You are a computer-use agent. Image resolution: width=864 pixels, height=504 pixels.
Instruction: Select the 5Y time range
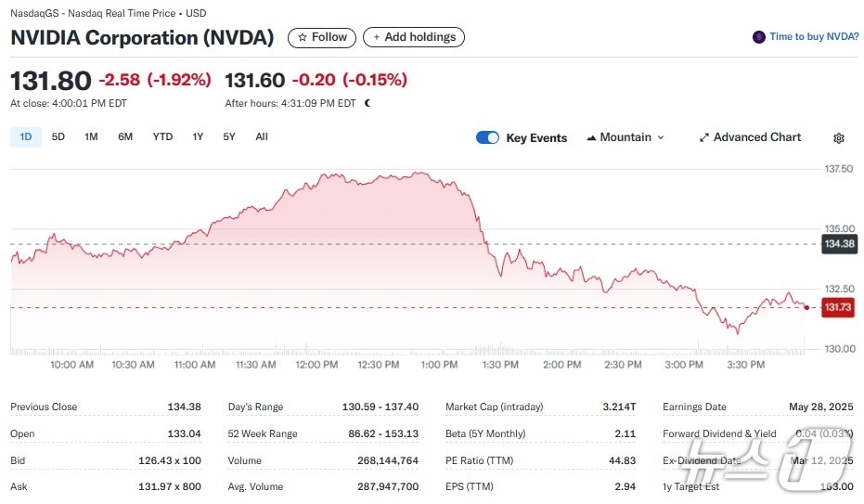click(x=229, y=136)
